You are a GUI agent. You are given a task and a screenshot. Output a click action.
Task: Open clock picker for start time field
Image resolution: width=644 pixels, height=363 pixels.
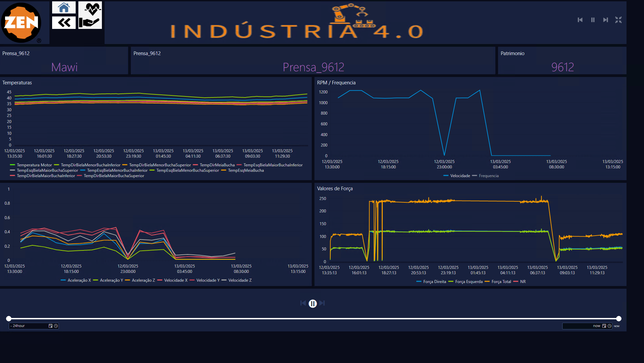(56, 326)
